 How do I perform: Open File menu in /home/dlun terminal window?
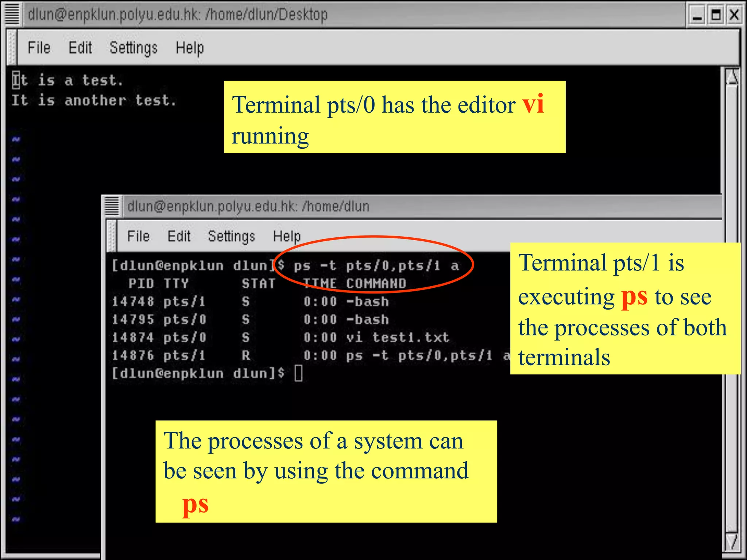tap(138, 236)
